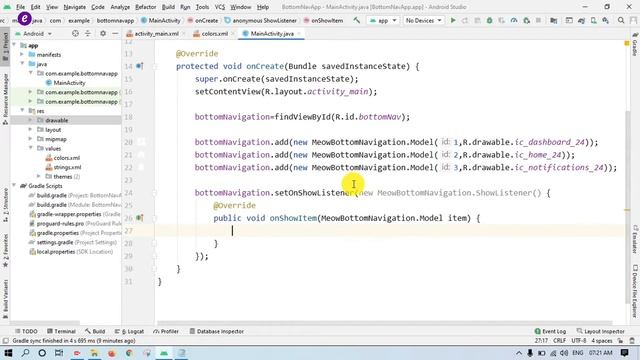Click Search Everywhere magnifier icon
This screenshot has height=360, width=640.
(x=621, y=20)
